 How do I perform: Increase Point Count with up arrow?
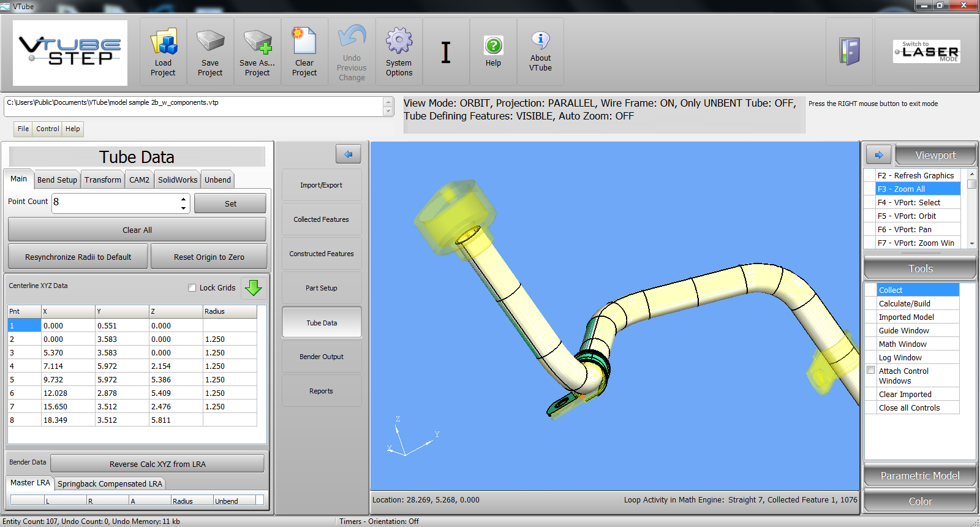[x=183, y=199]
